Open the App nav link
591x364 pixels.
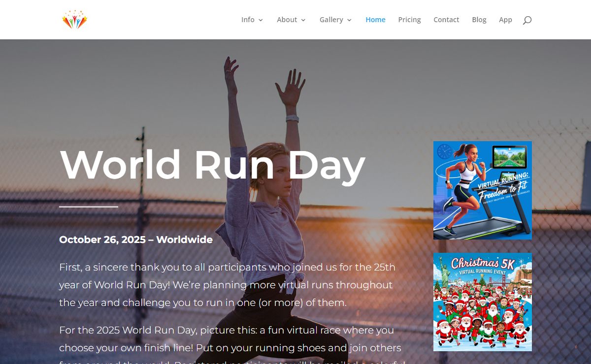click(x=505, y=20)
